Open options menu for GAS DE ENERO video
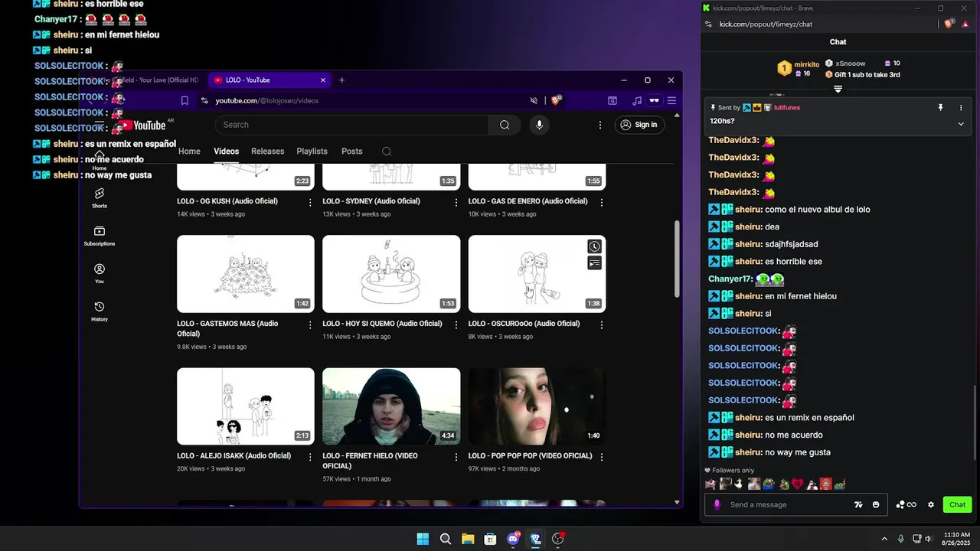This screenshot has height=551, width=980. pos(602,202)
